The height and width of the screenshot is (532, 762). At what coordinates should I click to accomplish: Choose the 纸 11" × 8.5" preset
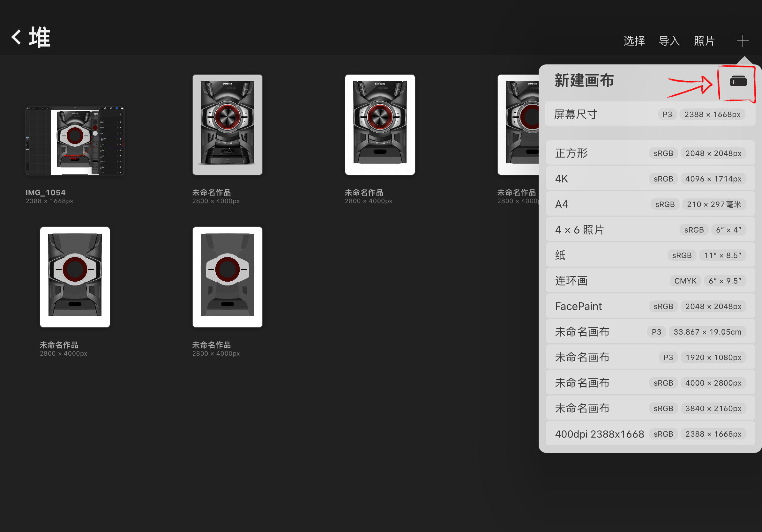(647, 255)
